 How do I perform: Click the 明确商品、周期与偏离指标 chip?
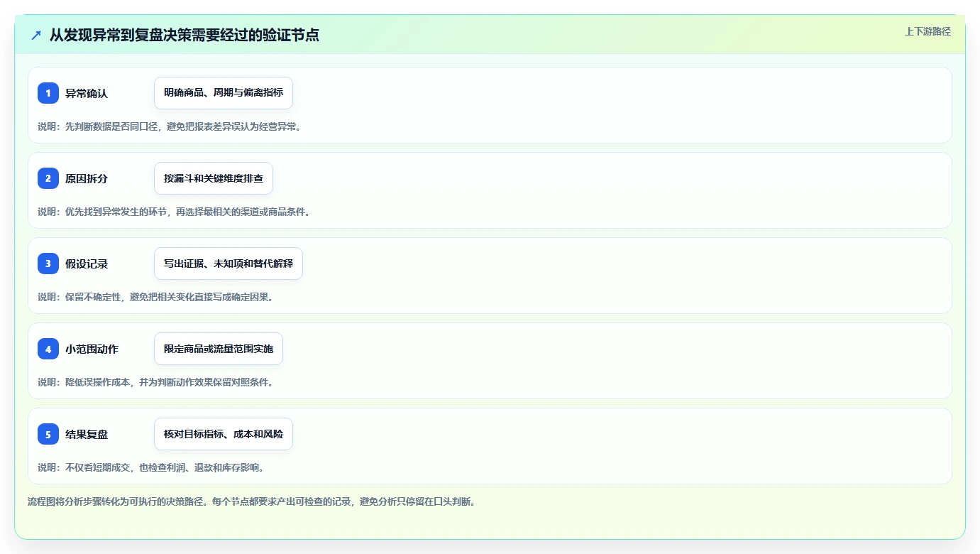tap(224, 93)
